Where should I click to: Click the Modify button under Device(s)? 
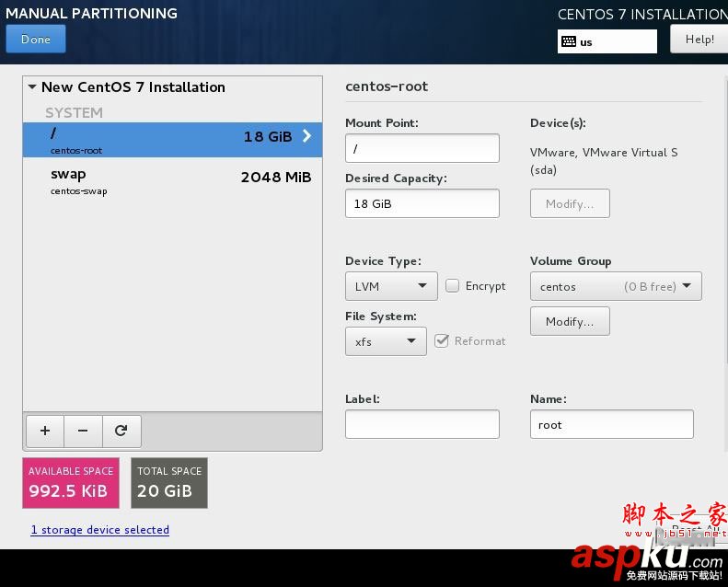point(570,203)
